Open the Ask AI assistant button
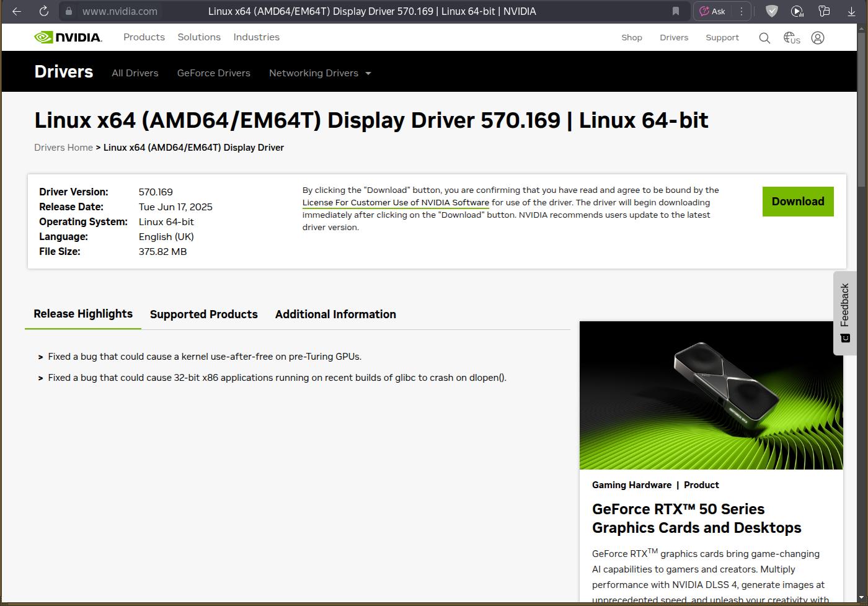The height and width of the screenshot is (606, 868). [x=712, y=11]
